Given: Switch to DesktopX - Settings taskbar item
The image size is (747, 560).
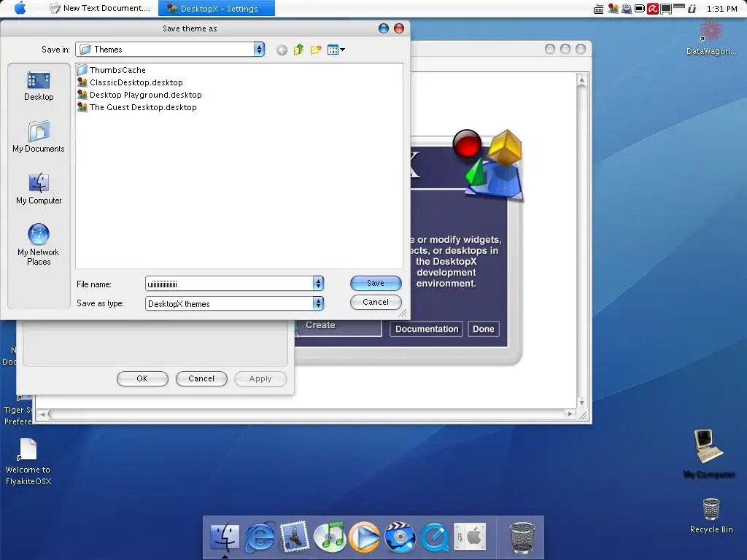Looking at the screenshot, I should [216, 8].
